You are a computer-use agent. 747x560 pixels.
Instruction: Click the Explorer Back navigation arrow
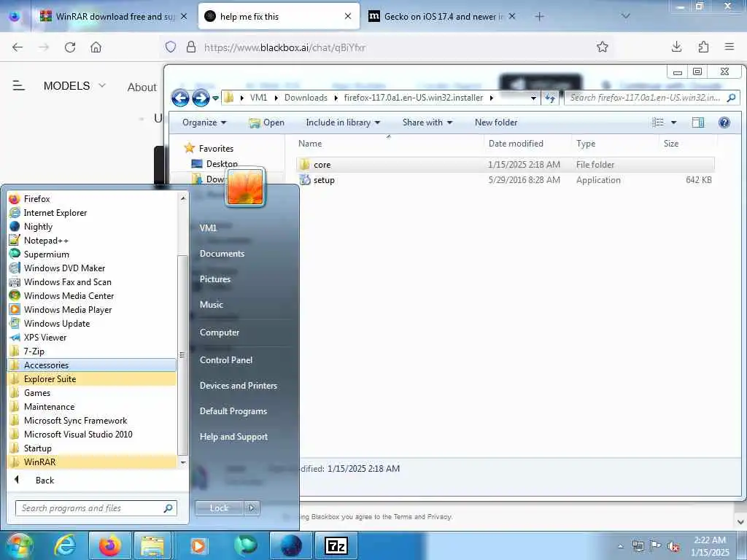click(180, 98)
